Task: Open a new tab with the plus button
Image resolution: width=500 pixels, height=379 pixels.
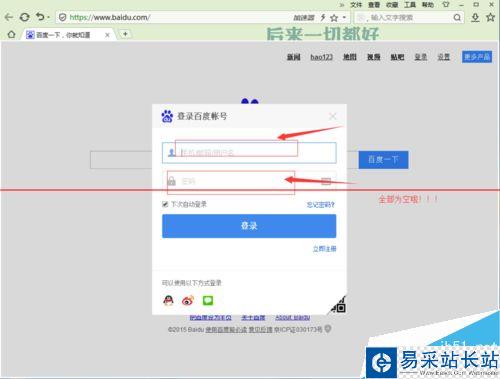Action: tap(125, 34)
